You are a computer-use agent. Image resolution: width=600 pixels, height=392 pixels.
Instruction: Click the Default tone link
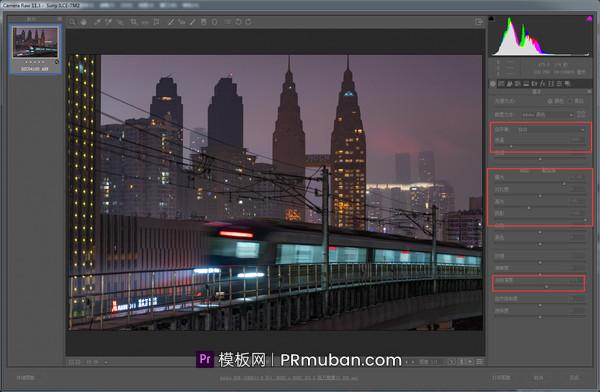click(x=549, y=171)
